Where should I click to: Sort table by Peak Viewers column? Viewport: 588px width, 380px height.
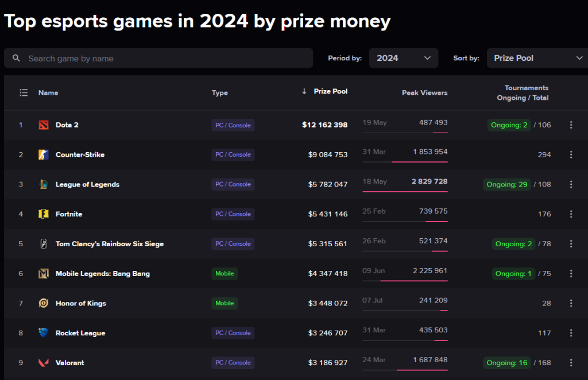(x=424, y=92)
